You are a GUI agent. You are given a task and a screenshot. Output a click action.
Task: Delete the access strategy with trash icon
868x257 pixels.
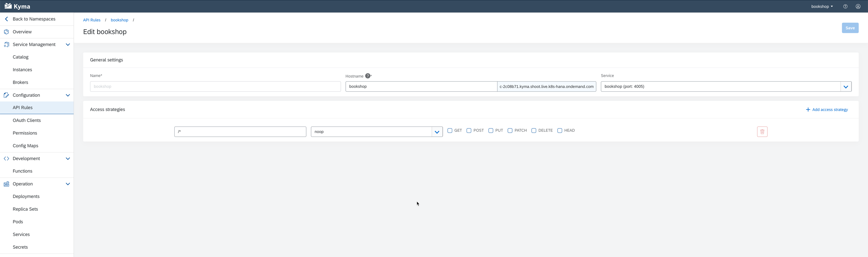click(x=762, y=132)
